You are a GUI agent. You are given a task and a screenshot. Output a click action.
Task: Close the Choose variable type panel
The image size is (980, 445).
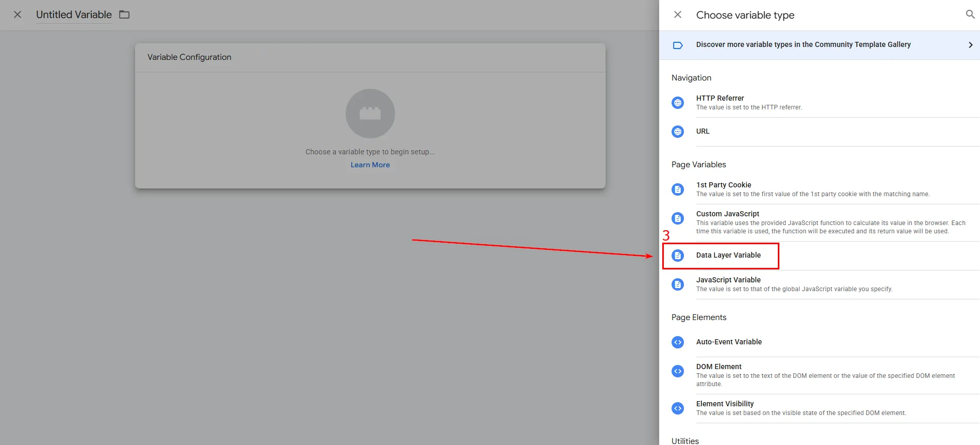[x=678, y=15]
